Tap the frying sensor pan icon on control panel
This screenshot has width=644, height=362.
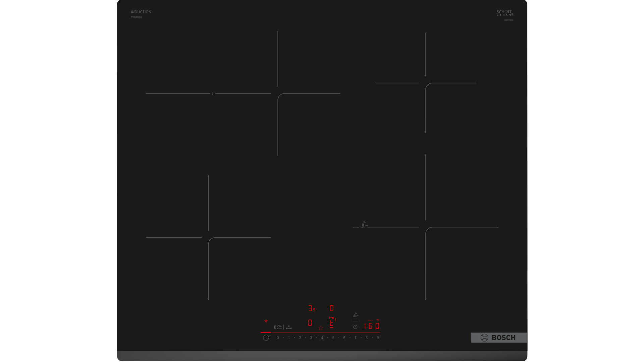[356, 315]
